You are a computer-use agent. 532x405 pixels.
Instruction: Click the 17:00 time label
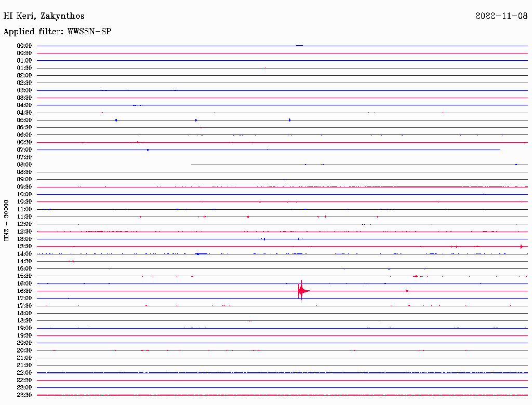(x=24, y=299)
